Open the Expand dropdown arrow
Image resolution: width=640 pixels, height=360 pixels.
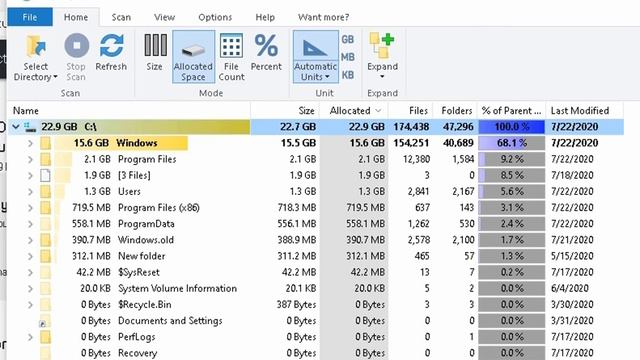coord(382,77)
